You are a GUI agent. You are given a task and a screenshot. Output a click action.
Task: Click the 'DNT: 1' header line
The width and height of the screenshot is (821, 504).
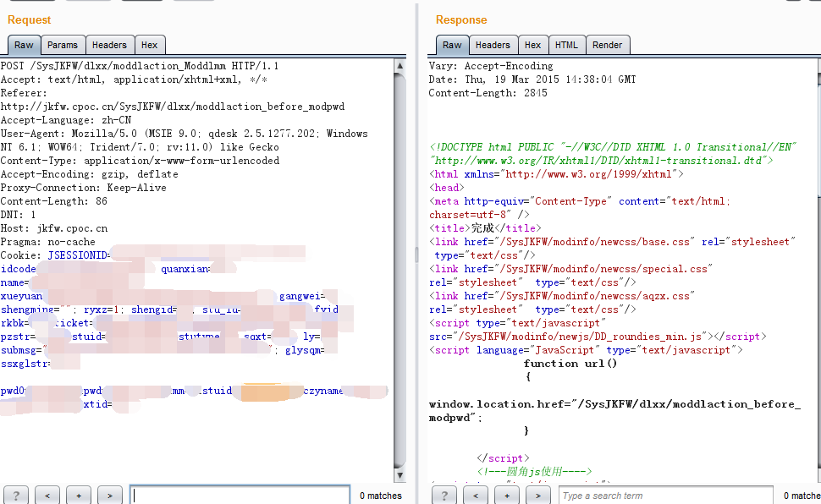(19, 215)
